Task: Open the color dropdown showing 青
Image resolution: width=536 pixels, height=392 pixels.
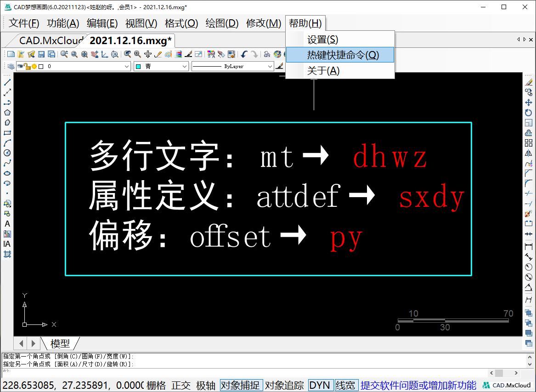Action: (185, 66)
